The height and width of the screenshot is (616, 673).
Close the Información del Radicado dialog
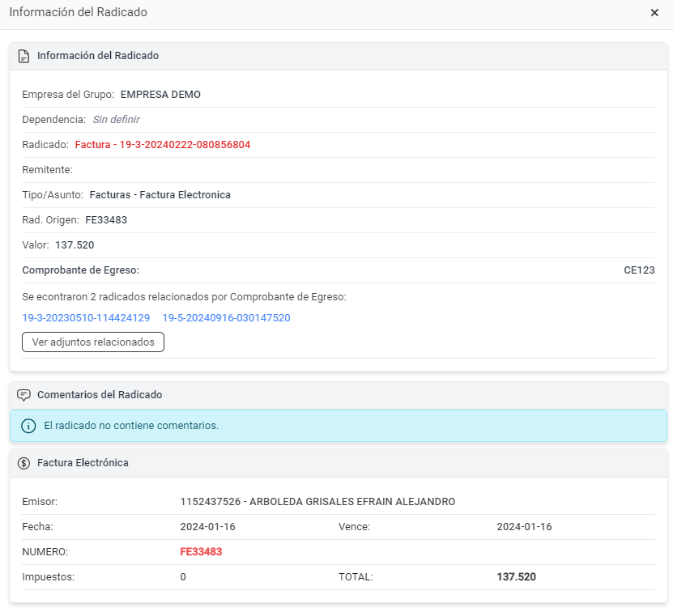pos(654,13)
